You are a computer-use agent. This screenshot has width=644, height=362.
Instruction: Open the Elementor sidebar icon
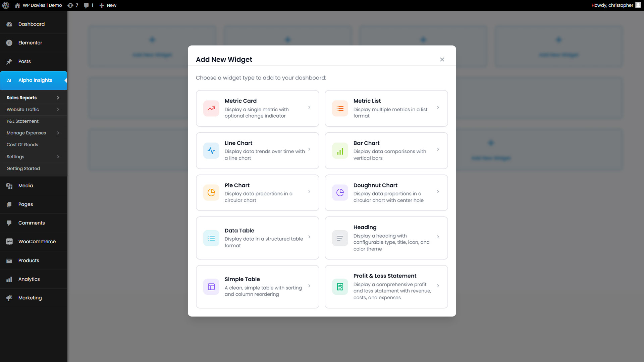8,43
